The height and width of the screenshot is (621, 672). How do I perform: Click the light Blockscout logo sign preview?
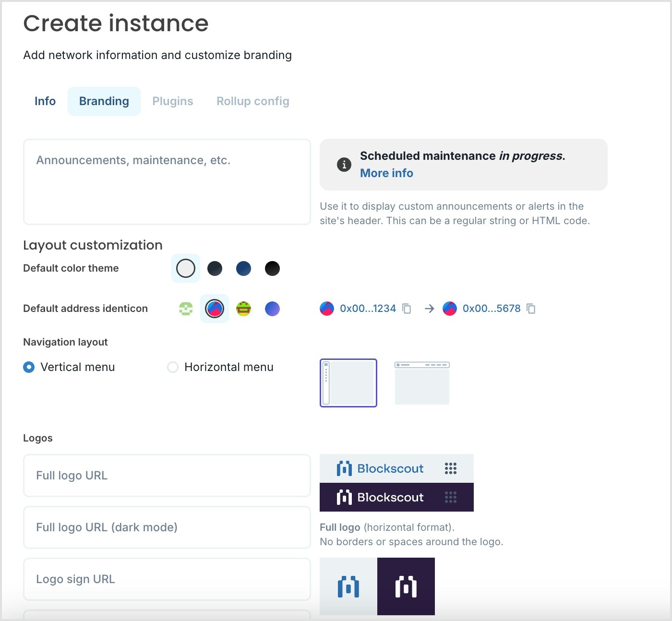click(348, 586)
